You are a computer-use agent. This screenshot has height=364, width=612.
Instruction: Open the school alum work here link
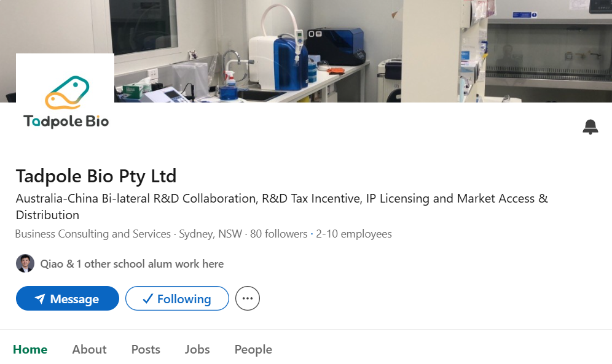click(132, 264)
